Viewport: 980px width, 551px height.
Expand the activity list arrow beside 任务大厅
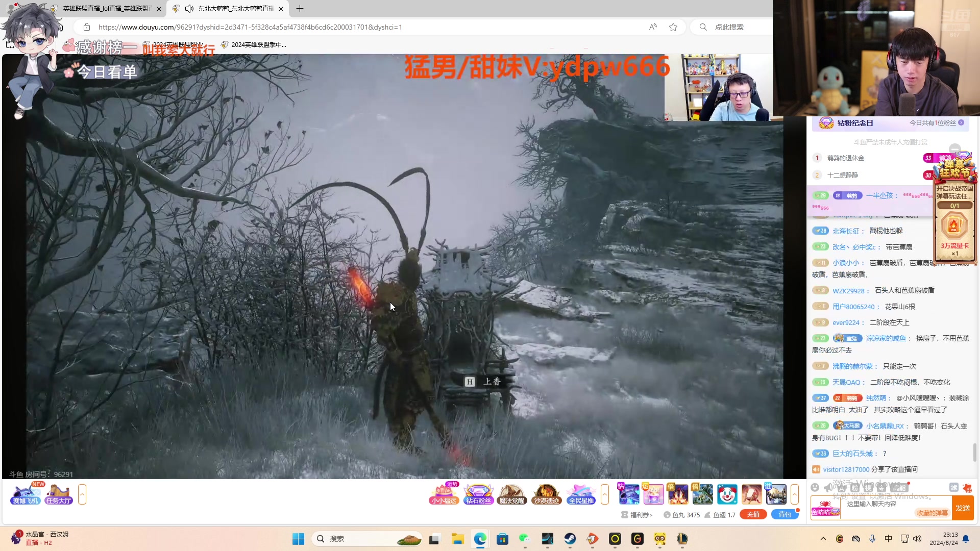pos(82,494)
